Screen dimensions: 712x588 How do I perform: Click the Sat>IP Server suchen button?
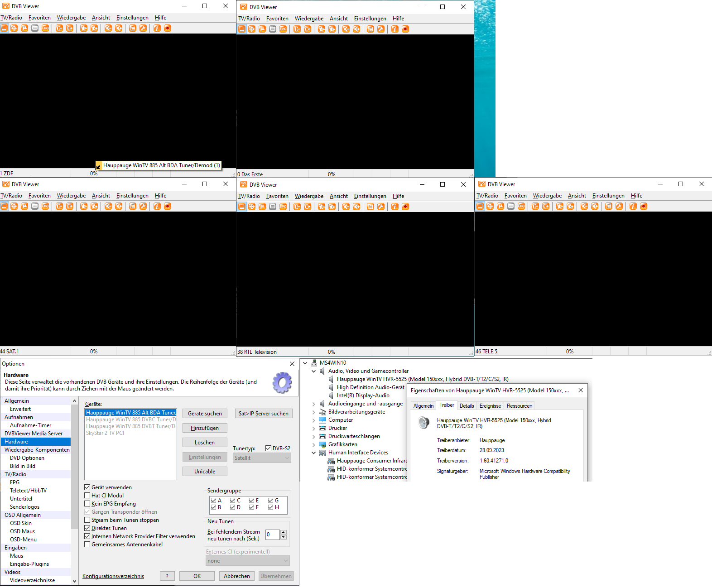(264, 414)
